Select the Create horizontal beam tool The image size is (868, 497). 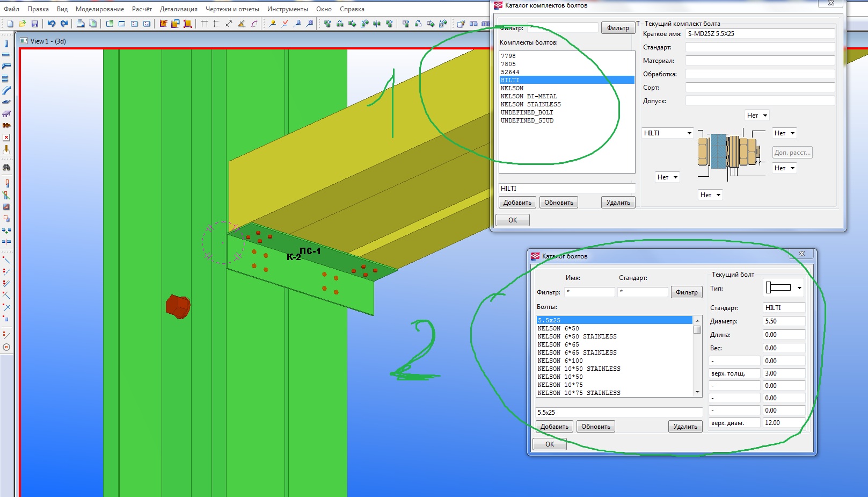pyautogui.click(x=6, y=55)
